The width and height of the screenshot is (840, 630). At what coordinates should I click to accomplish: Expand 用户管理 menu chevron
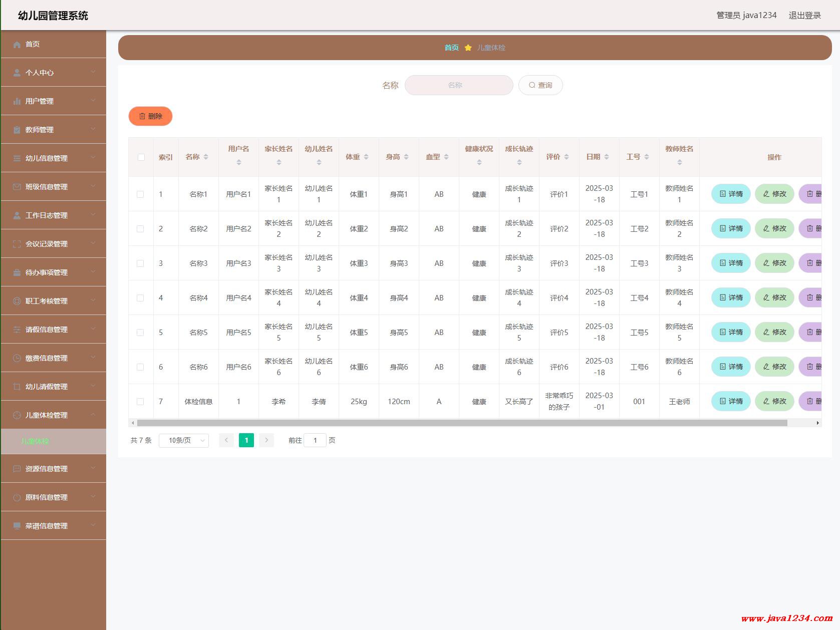[x=93, y=101]
